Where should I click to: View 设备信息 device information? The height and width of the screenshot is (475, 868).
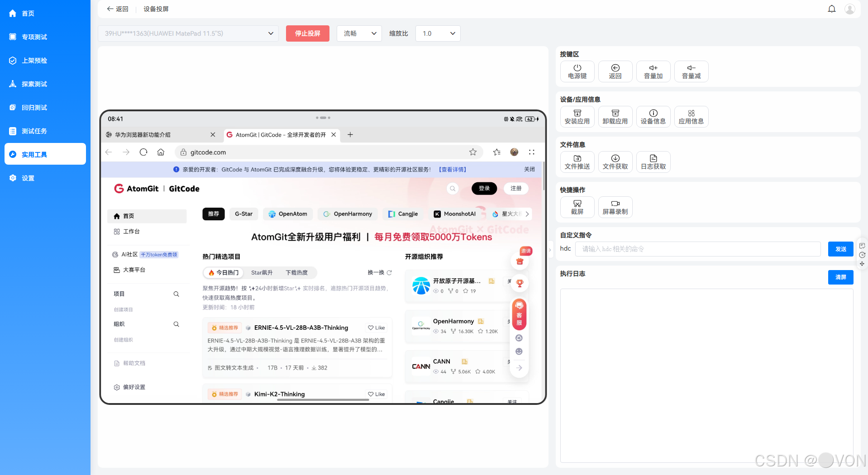coord(653,116)
